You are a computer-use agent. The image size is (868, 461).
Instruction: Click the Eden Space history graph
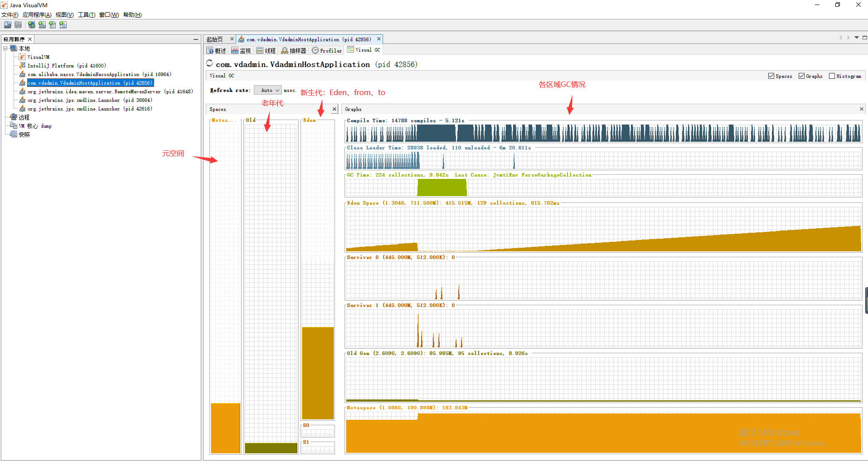pyautogui.click(x=603, y=229)
